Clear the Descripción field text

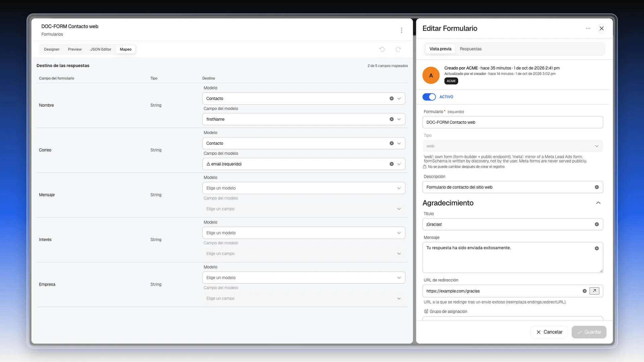click(597, 187)
